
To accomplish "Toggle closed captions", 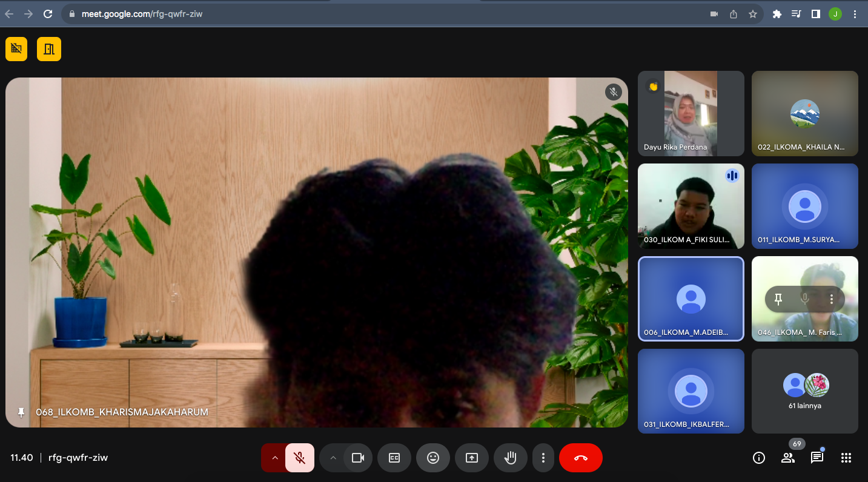I will tap(394, 458).
